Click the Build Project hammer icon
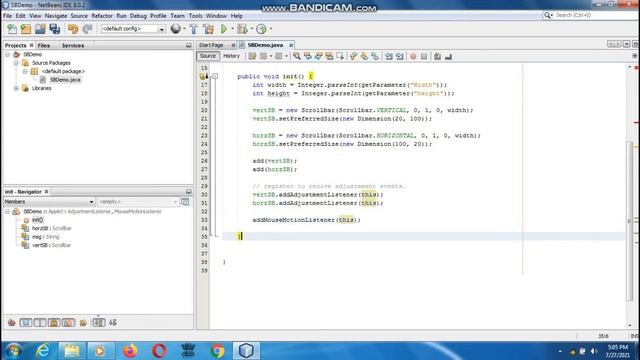Viewport: 640px width, 360px height. (194, 29)
